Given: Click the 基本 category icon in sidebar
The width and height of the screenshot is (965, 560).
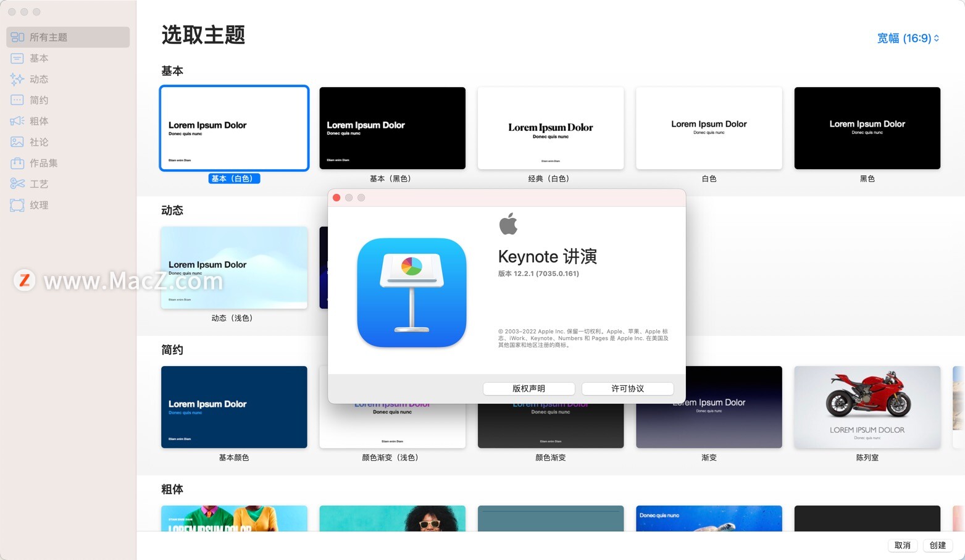Looking at the screenshot, I should (x=17, y=58).
